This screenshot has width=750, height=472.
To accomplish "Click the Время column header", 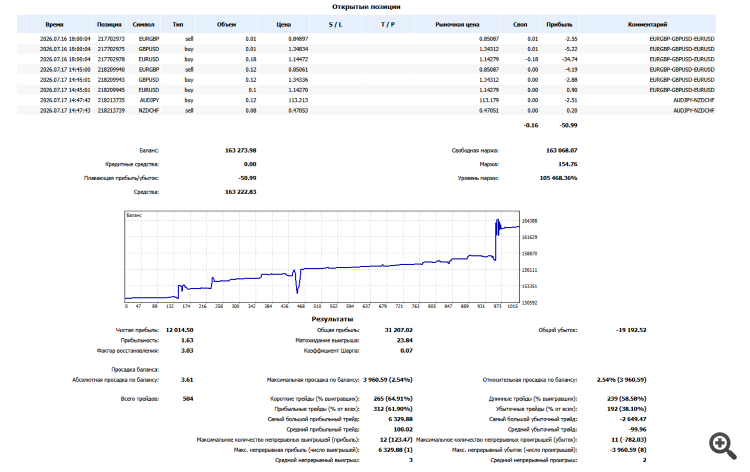I will (55, 24).
